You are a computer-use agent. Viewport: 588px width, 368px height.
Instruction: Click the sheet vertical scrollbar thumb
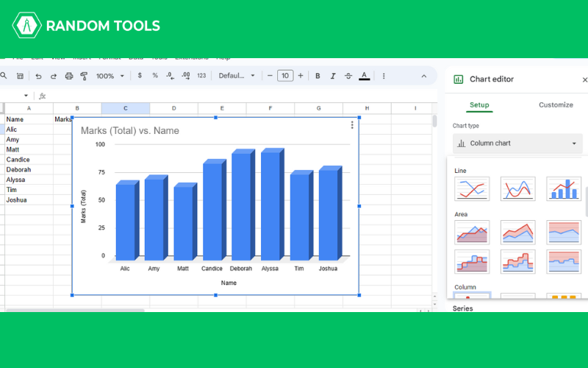434,121
